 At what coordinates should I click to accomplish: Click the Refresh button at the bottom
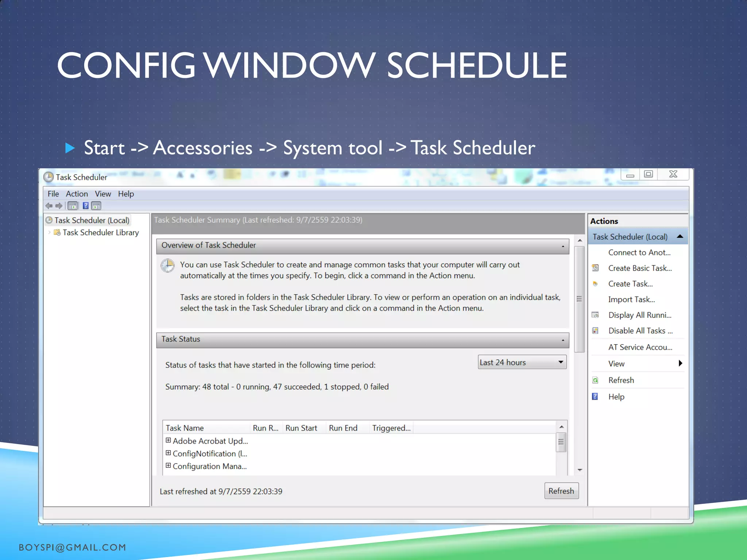coord(561,491)
